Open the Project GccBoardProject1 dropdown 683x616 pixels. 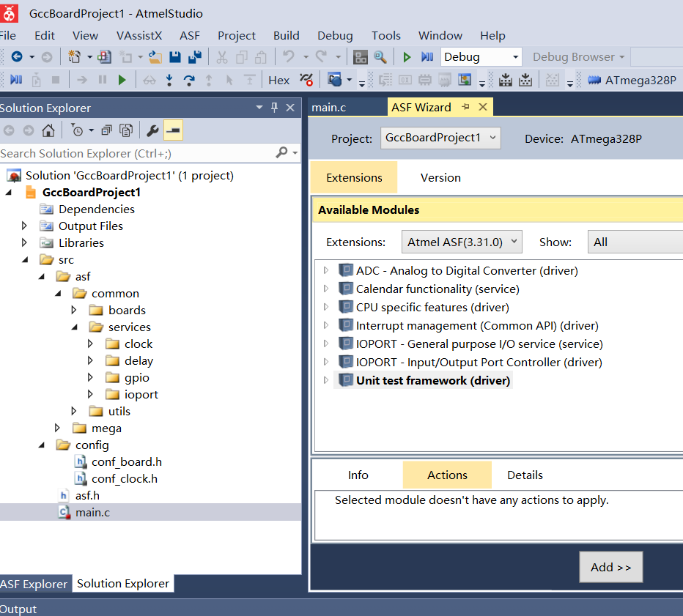440,138
